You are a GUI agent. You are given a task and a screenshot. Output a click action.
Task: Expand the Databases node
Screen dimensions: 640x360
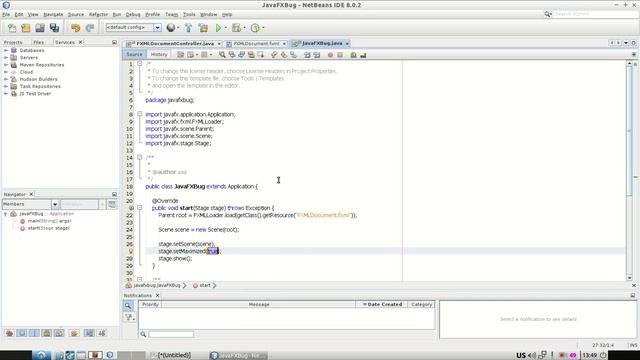[6, 51]
